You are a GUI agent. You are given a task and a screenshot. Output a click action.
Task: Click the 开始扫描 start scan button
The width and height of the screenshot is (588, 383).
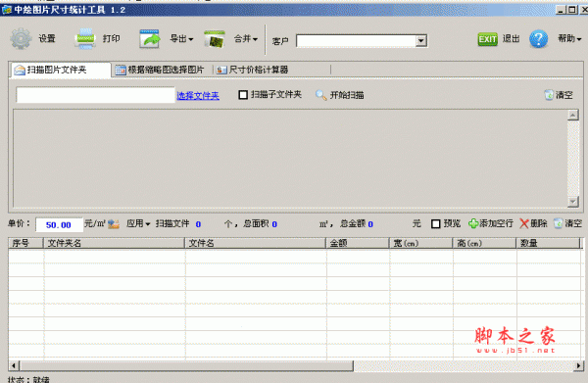(347, 95)
